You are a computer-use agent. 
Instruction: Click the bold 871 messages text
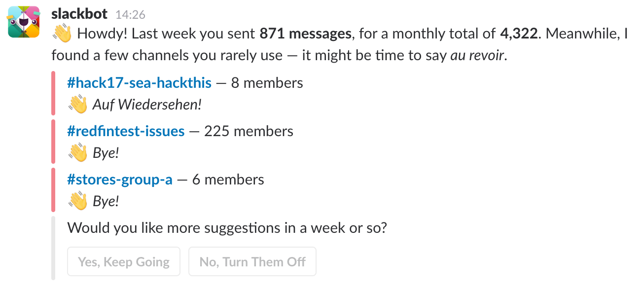tap(306, 34)
